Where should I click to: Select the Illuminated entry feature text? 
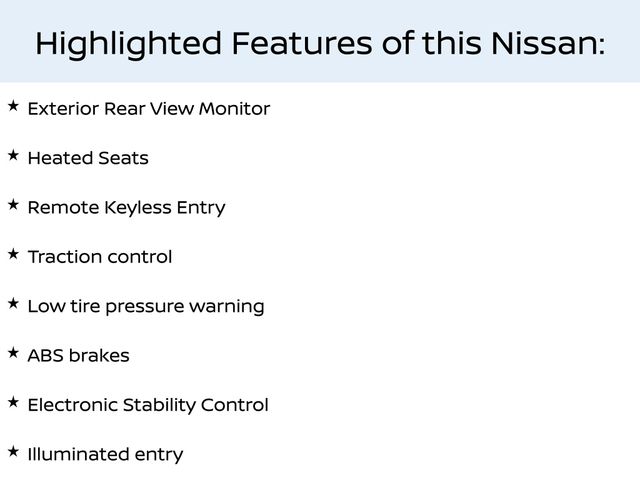[105, 455]
